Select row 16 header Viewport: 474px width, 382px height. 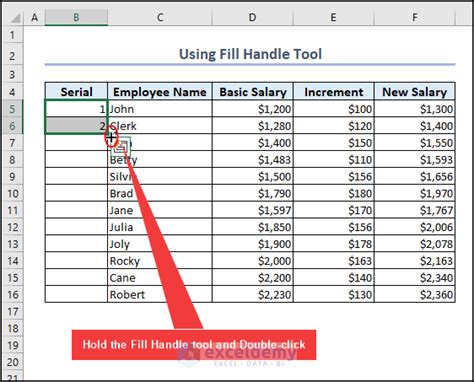[13, 295]
